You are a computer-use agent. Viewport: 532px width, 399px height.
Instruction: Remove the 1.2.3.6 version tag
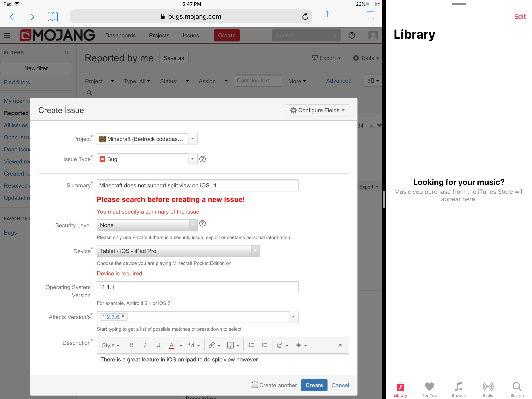[x=123, y=316]
